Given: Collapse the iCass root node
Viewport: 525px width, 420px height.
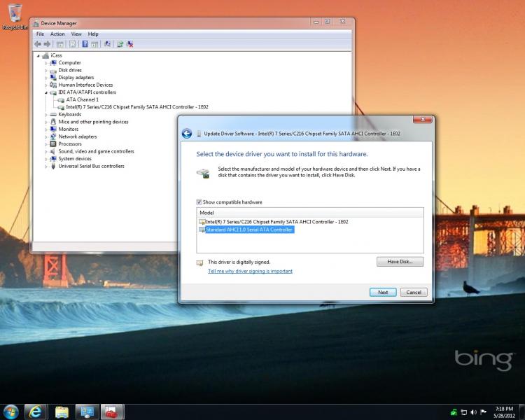Looking at the screenshot, I should pyautogui.click(x=38, y=55).
